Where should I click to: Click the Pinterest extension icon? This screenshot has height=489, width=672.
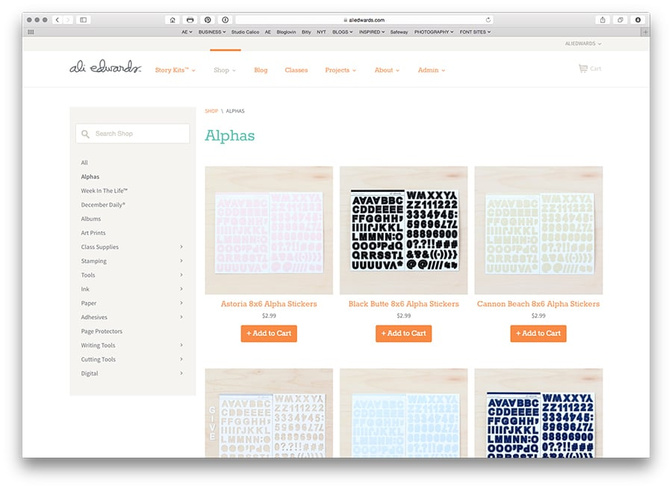[x=207, y=20]
